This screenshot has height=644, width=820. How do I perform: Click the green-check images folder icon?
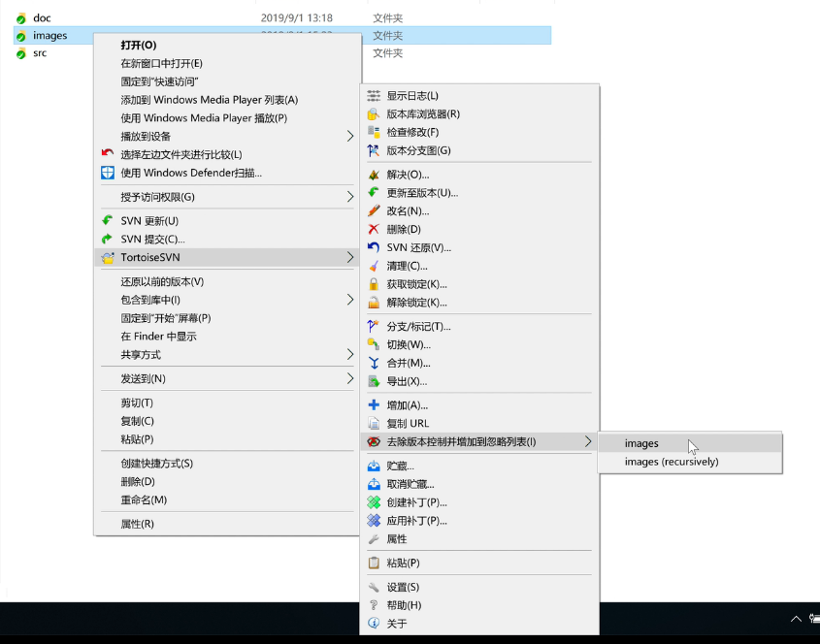point(21,36)
